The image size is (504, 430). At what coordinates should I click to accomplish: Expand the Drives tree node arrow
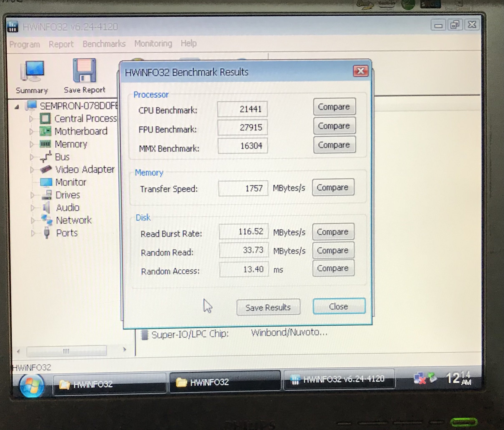(x=32, y=195)
